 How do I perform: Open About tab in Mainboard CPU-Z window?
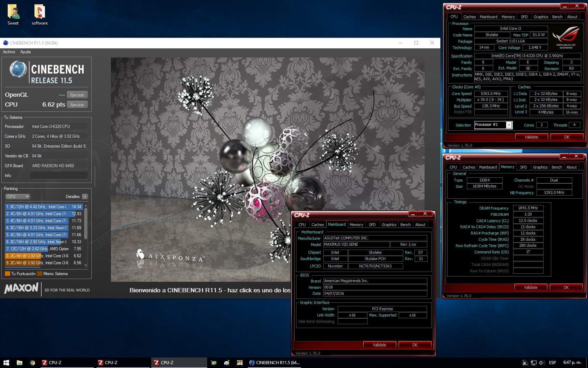click(x=420, y=225)
